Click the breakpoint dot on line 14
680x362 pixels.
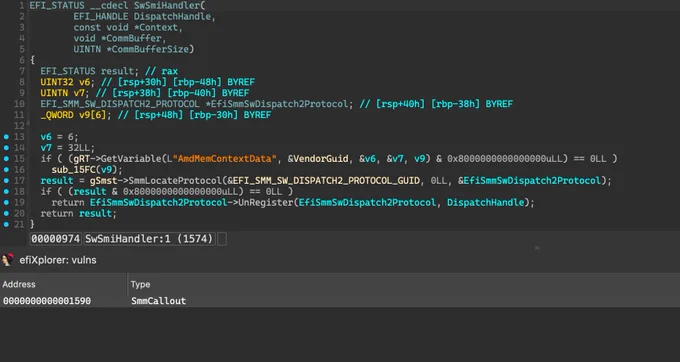[x=6, y=148]
